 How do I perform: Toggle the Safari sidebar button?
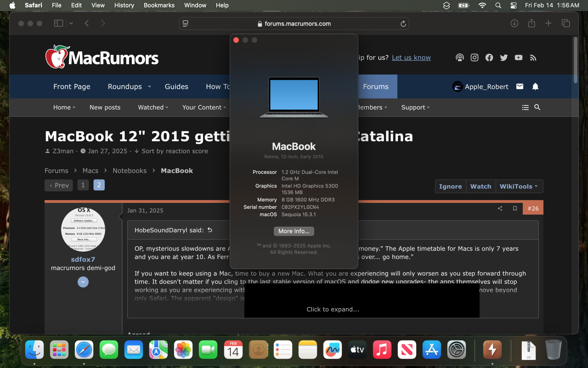(x=59, y=23)
